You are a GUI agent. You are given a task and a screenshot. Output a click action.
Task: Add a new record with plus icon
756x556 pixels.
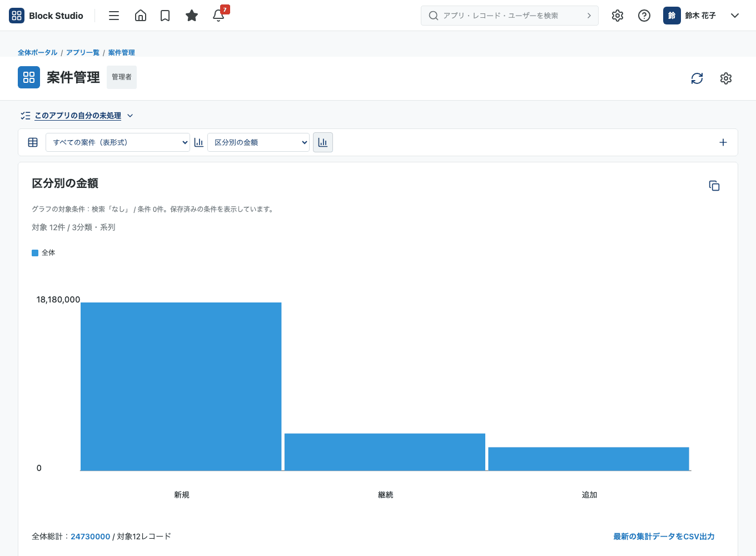[x=723, y=142]
